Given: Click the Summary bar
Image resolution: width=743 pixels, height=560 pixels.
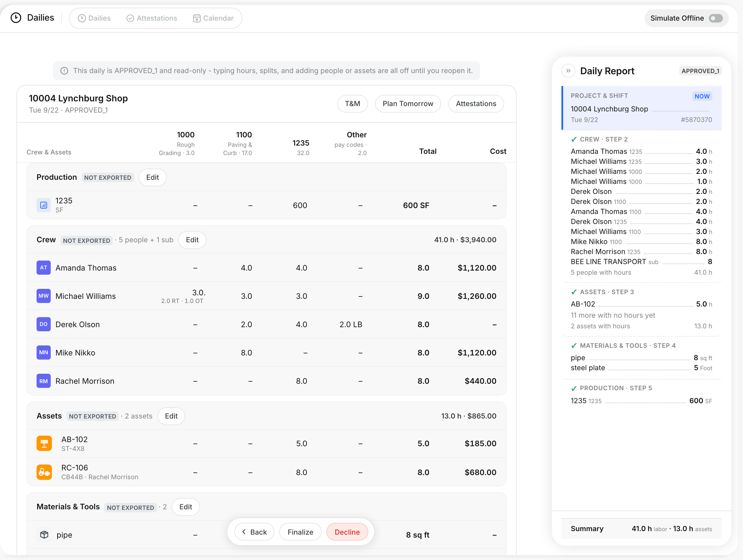Looking at the screenshot, I should (x=641, y=528).
